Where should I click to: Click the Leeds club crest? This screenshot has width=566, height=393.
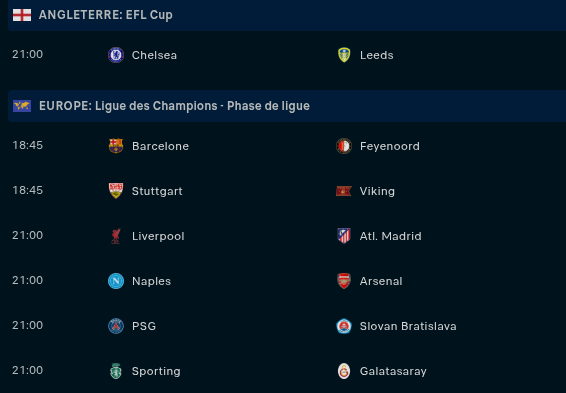click(344, 55)
